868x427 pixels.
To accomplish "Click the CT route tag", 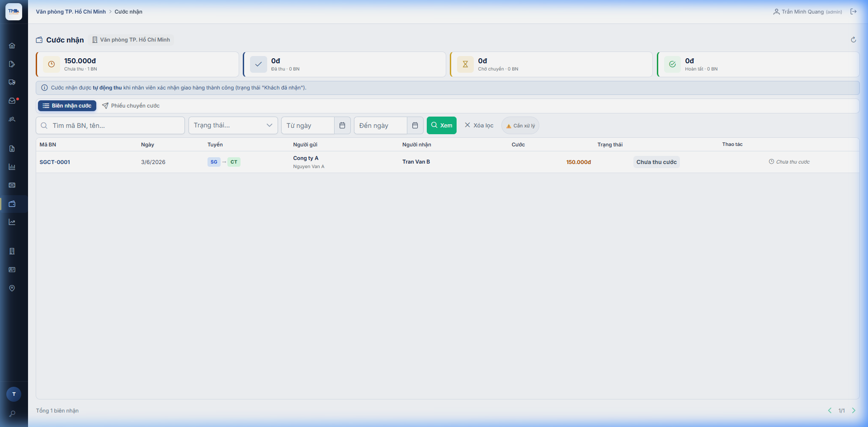I will pyautogui.click(x=234, y=162).
